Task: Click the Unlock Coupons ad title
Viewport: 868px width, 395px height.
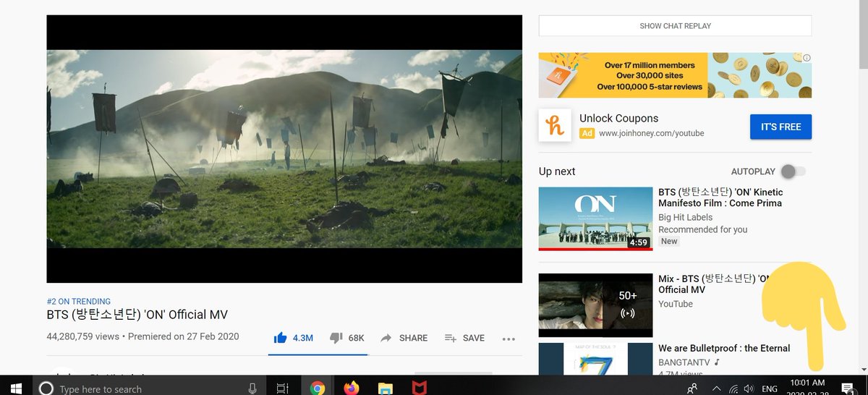Action: [x=618, y=118]
